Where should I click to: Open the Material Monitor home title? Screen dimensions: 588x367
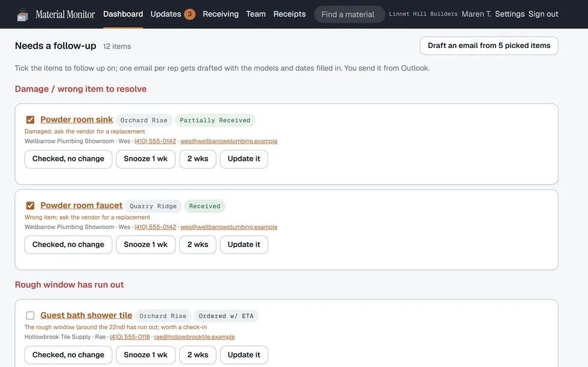click(65, 14)
